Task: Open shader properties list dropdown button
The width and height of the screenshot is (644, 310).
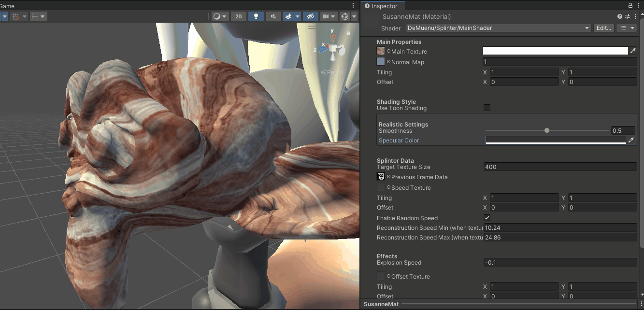Action: tap(628, 28)
